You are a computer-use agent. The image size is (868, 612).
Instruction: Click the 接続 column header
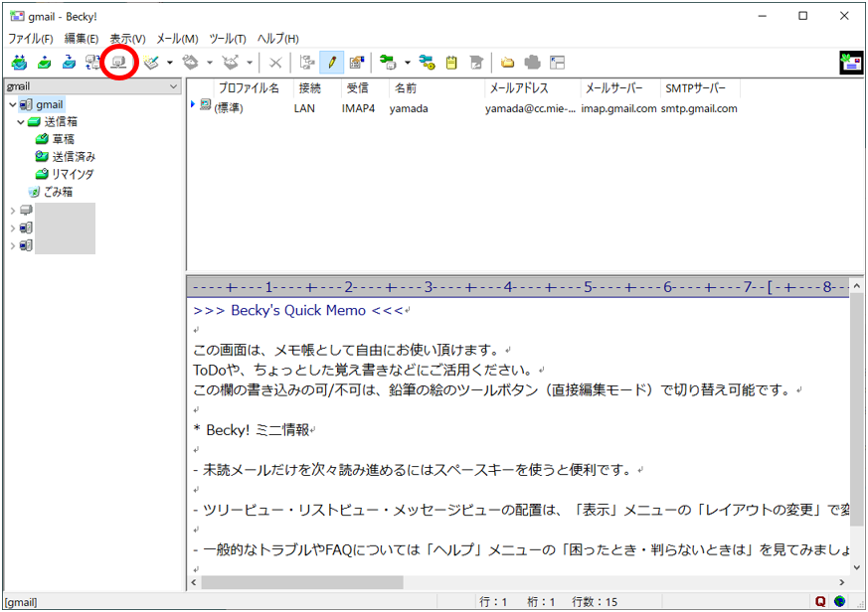tap(316, 88)
